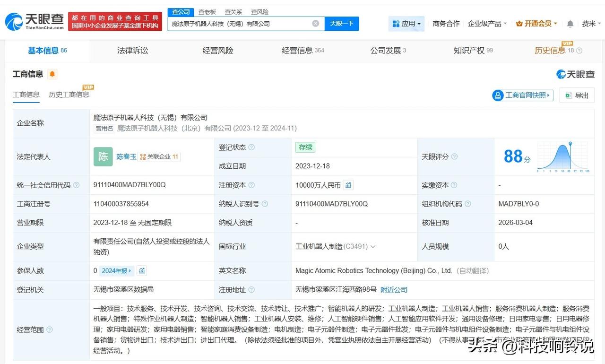Click the help icon next to 组织机构代码
605x364 pixels.
pos(467,204)
